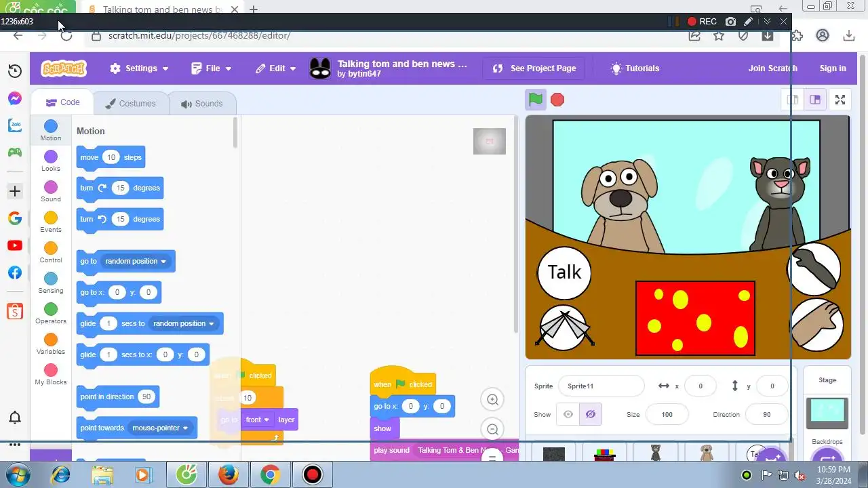868x488 pixels.
Task: Select the Variables block category
Action: point(51,344)
